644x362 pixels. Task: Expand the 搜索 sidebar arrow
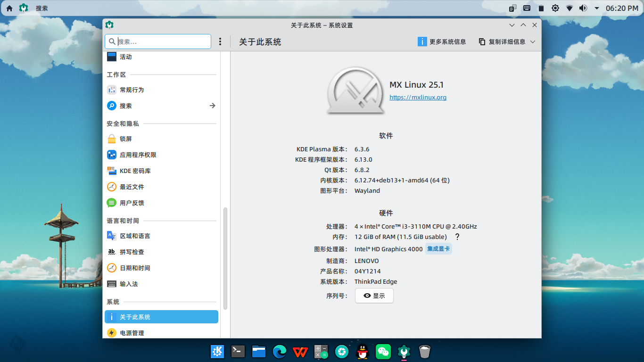(x=213, y=106)
